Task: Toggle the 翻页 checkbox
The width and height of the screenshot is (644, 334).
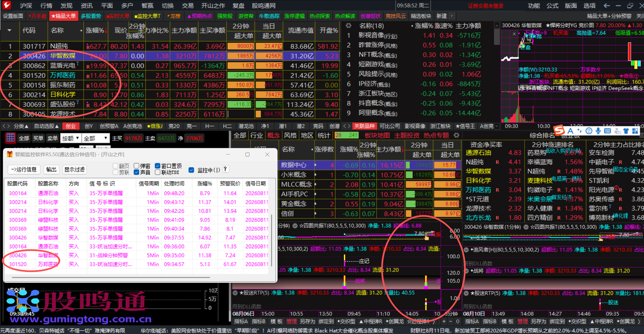Action: point(116,166)
